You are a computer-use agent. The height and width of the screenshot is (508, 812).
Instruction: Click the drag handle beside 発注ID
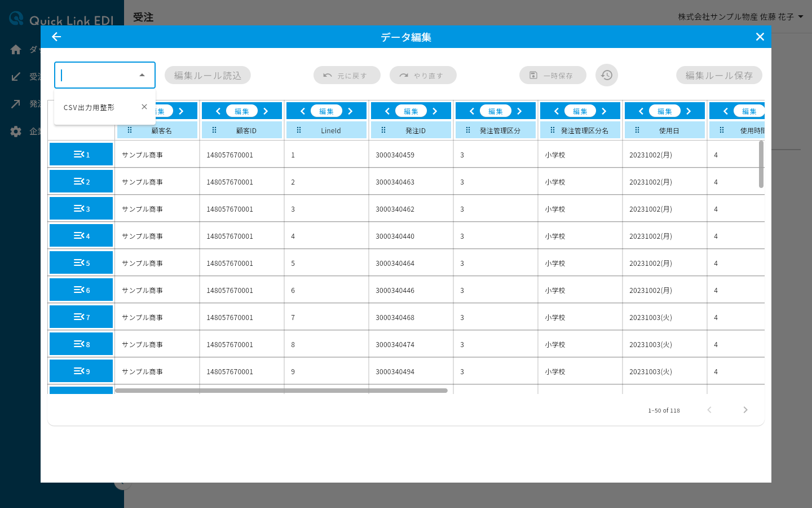point(383,130)
